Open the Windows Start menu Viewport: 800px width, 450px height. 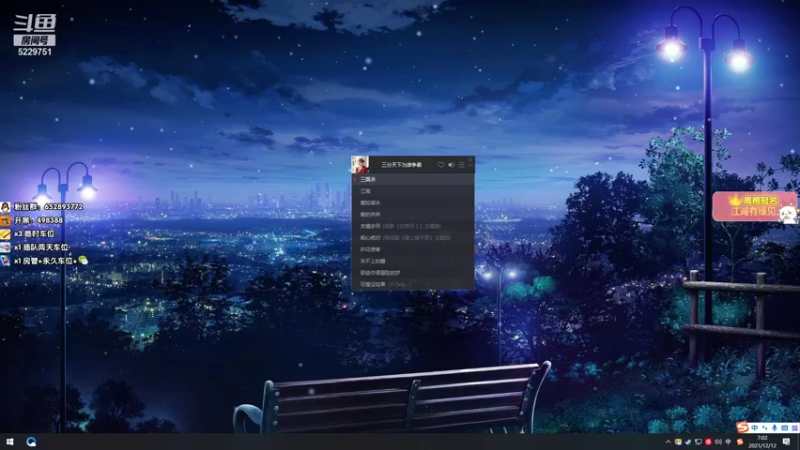[10, 442]
